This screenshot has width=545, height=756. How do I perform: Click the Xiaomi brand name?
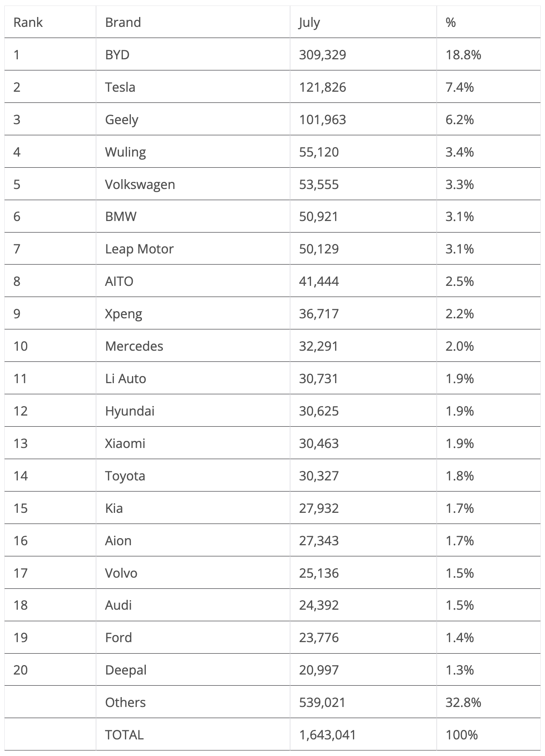tap(125, 443)
